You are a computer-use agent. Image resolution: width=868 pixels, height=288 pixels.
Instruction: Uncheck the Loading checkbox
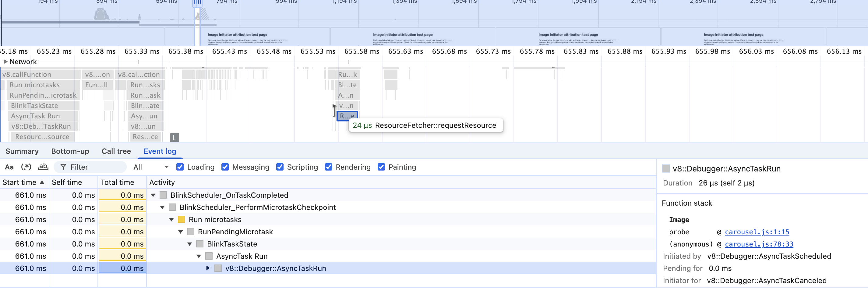(180, 167)
